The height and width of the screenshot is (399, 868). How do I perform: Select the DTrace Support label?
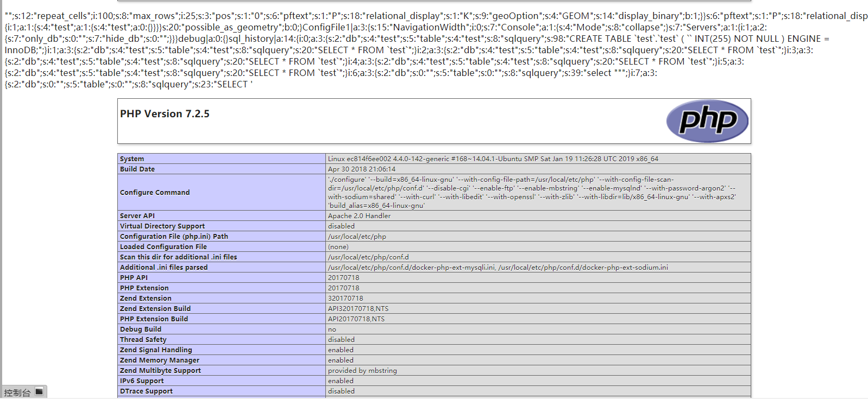[x=146, y=391]
